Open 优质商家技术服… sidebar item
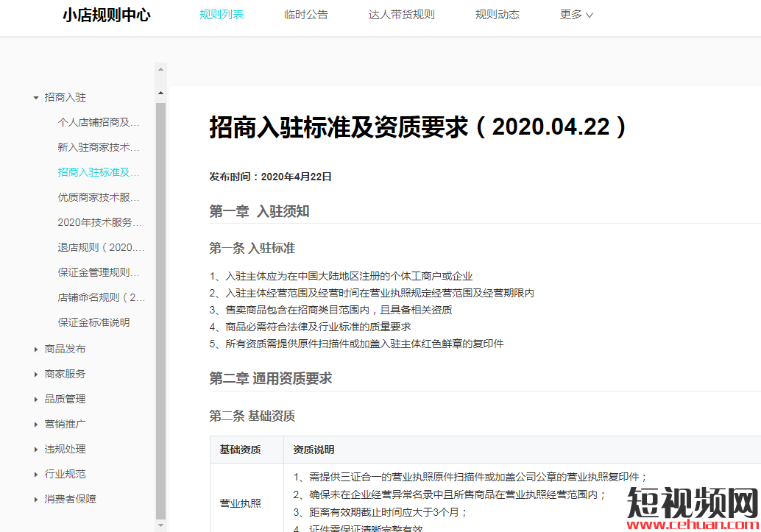 click(99, 197)
